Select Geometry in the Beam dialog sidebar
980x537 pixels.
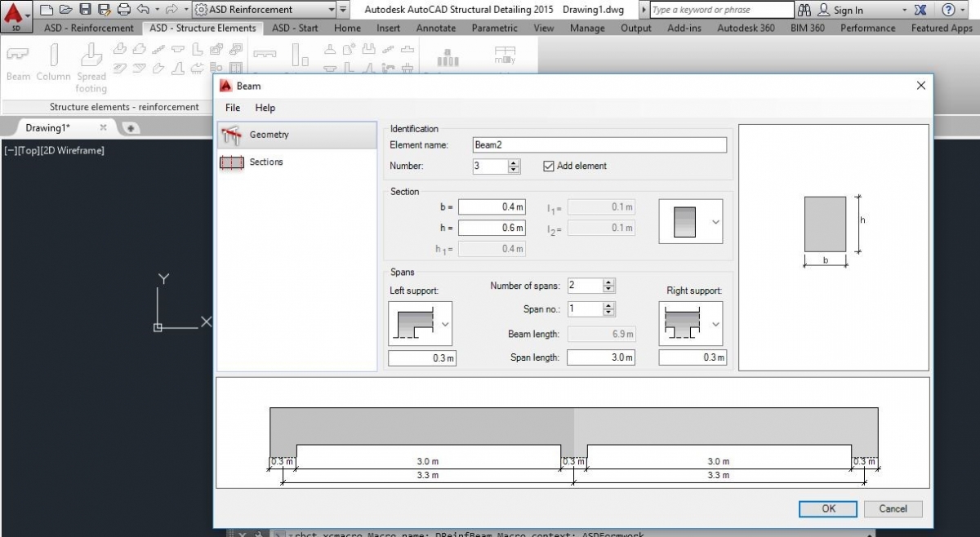[x=269, y=135]
